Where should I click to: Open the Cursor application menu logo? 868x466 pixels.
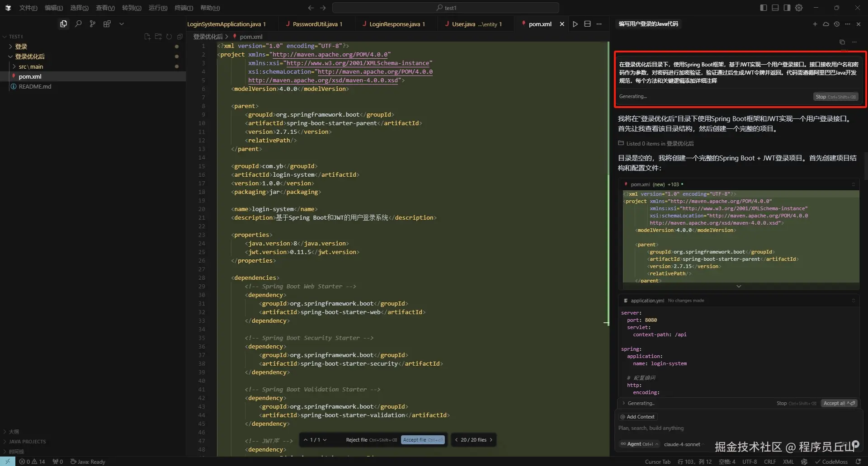(x=8, y=8)
